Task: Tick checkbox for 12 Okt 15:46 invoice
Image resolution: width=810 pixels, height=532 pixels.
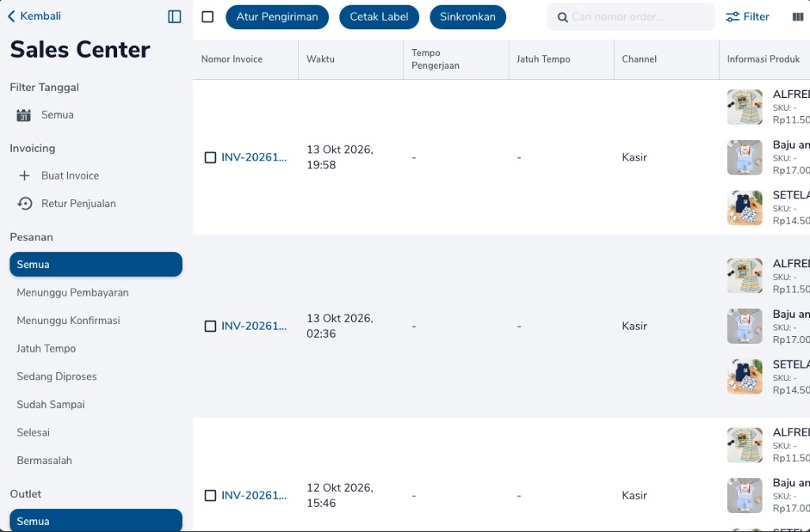Action: 210,496
